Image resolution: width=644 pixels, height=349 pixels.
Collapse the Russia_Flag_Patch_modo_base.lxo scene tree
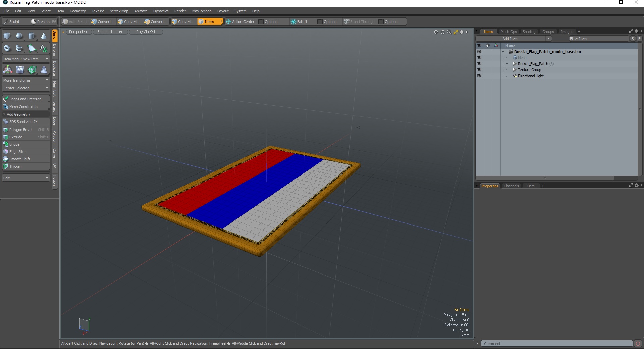503,52
